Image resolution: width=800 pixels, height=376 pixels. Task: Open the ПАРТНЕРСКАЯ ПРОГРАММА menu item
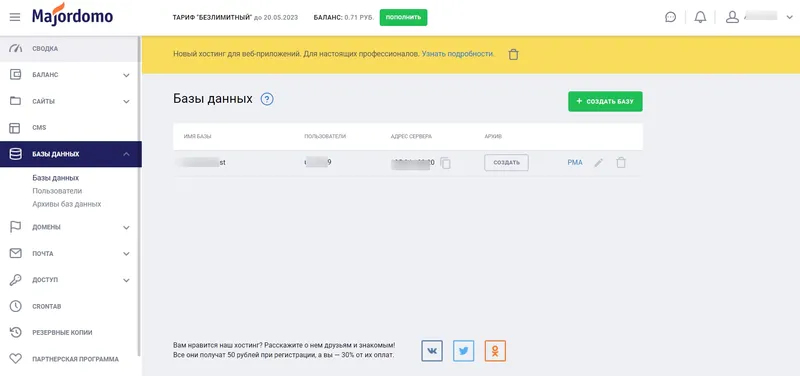pos(69,359)
